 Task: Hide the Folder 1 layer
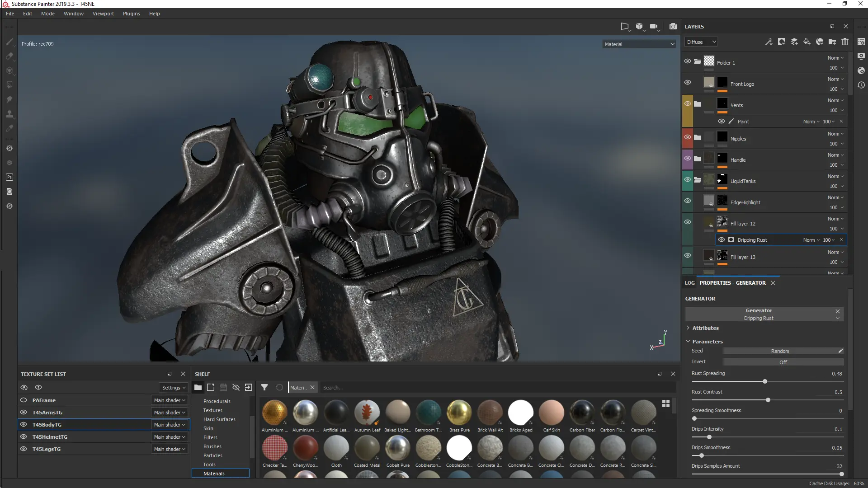pyautogui.click(x=688, y=61)
